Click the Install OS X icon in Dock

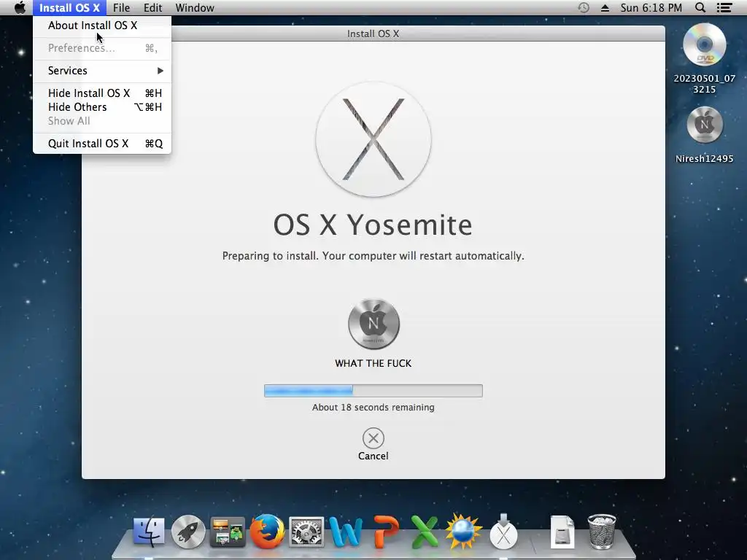[x=503, y=532]
